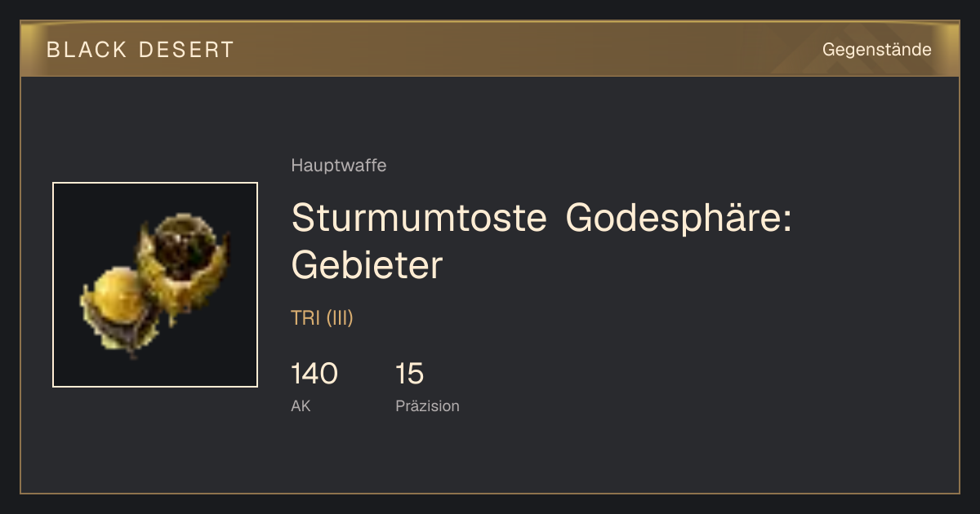Click the word Godesphäre in the title
The height and width of the screenshot is (514, 980).
coord(679,217)
